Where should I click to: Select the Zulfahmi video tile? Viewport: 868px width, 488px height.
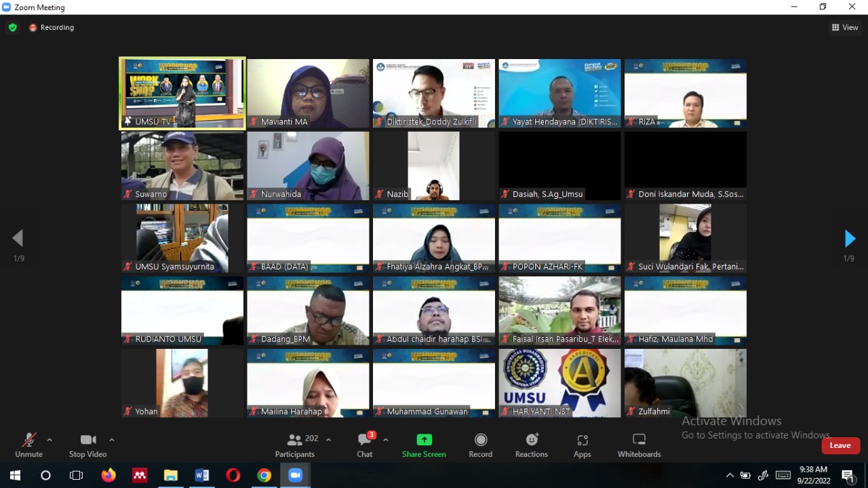(x=686, y=383)
